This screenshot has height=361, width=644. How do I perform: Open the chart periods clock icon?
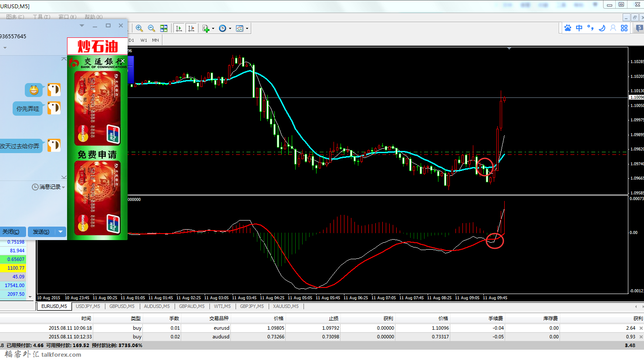pos(223,28)
